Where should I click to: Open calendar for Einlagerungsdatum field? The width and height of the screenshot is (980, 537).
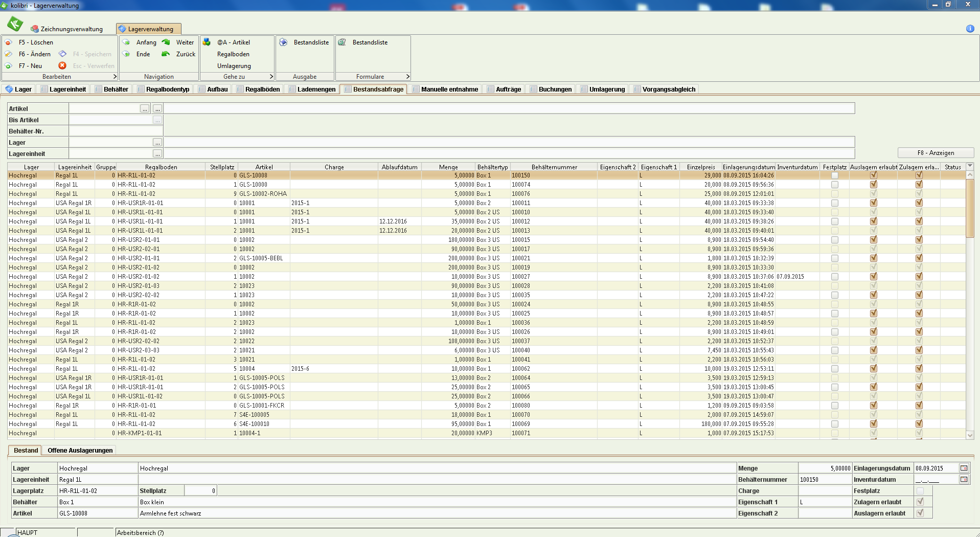tap(964, 468)
